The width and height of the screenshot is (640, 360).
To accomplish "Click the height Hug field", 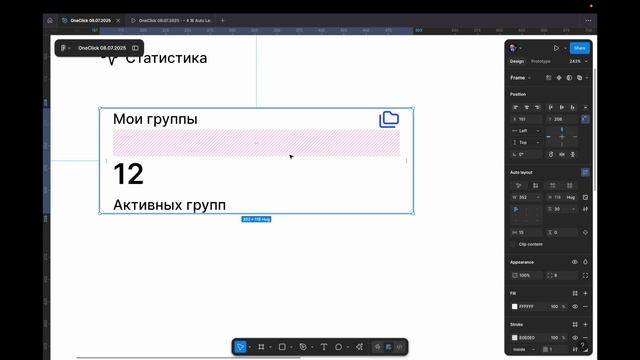I will click(562, 197).
